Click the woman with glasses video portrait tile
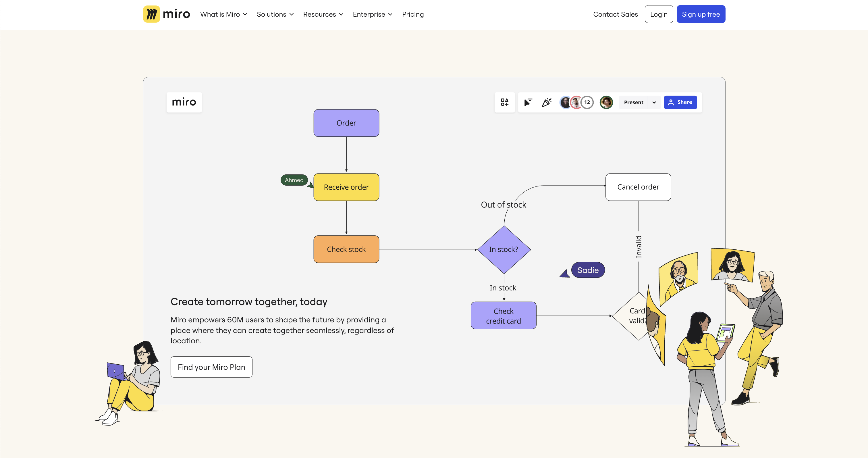Screen dimensions: 868x458 tap(732, 265)
